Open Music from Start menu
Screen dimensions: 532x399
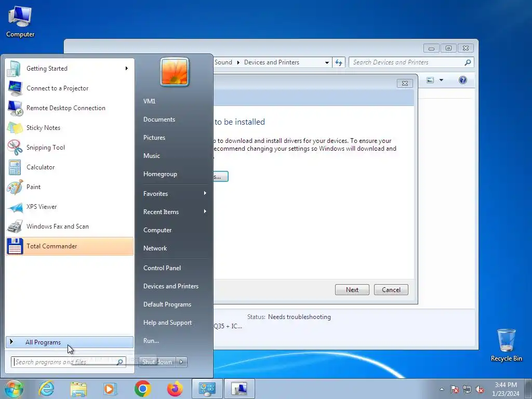151,156
